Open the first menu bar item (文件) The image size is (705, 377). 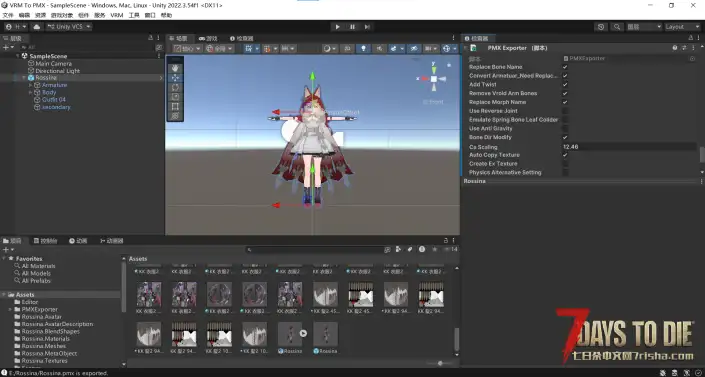click(x=8, y=15)
